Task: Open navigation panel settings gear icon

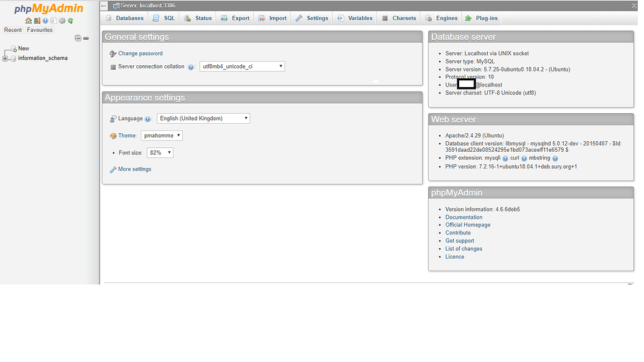Action: 62,21
